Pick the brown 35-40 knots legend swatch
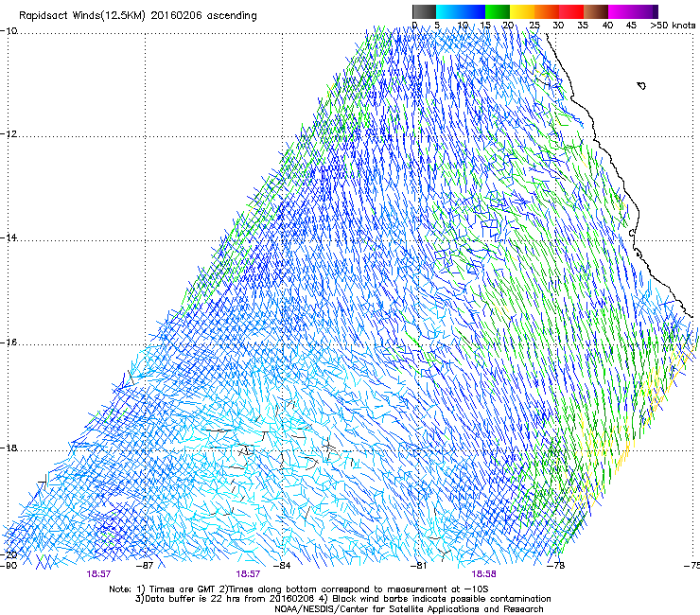This screenshot has width=700, height=615. pyautogui.click(x=596, y=11)
